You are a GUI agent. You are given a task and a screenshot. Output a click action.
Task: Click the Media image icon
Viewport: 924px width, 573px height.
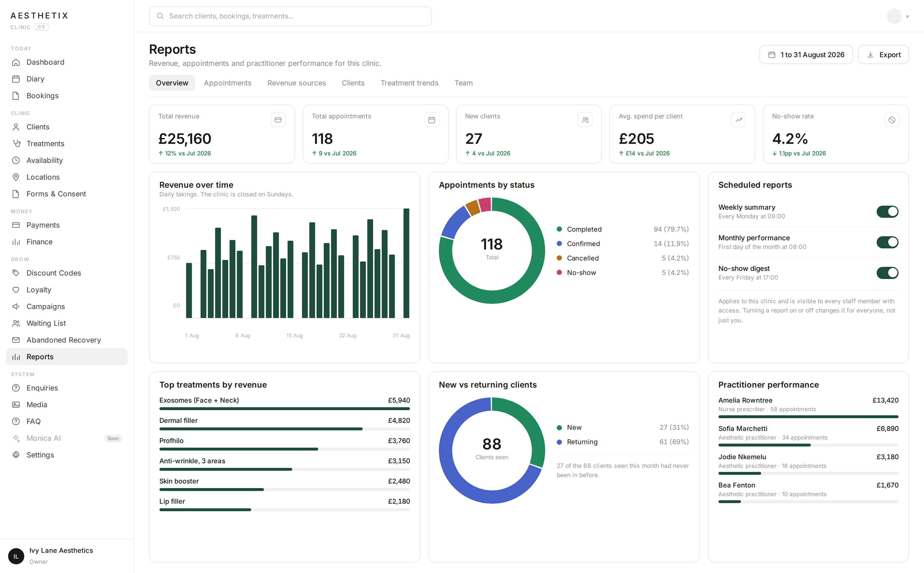click(16, 405)
